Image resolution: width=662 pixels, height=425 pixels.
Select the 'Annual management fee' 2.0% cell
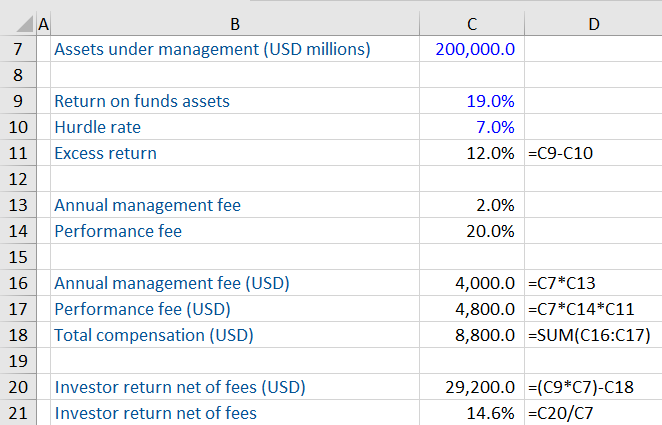pos(471,205)
